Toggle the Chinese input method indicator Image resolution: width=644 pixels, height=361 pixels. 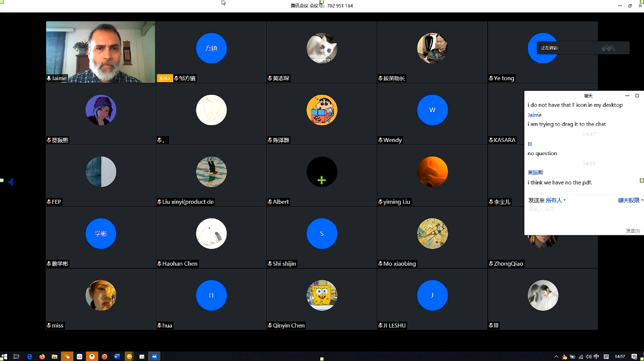(x=596, y=356)
